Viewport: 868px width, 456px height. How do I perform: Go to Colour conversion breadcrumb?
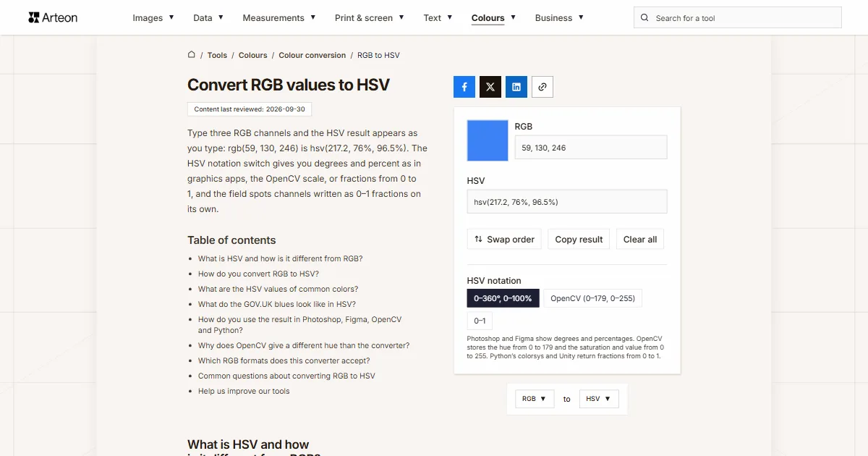click(312, 55)
